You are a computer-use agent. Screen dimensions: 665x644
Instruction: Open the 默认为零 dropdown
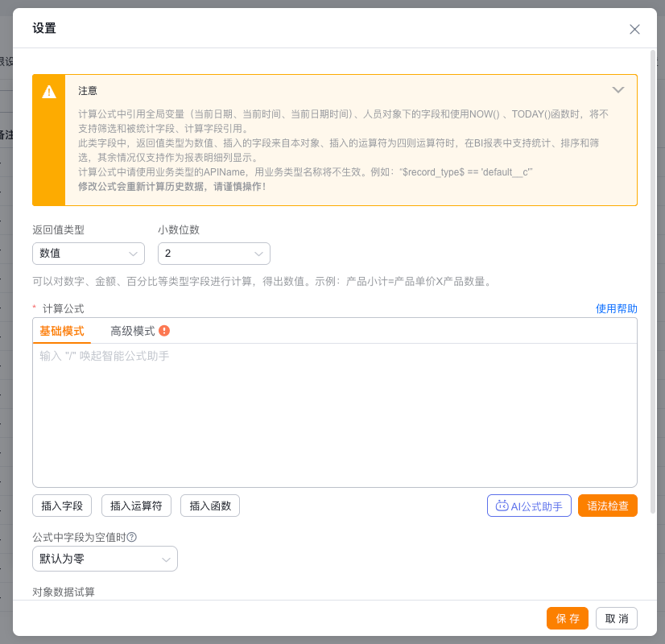[105, 559]
